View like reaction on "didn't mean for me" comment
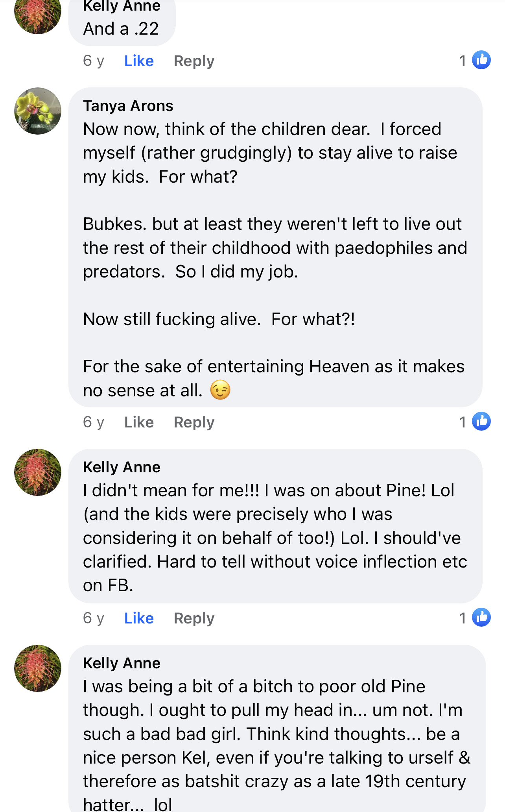The height and width of the screenshot is (812, 505). 481,618
